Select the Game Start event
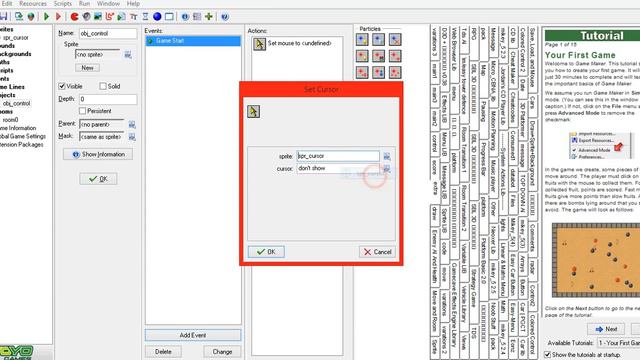Screen dimensions: 640x360 click(193, 41)
